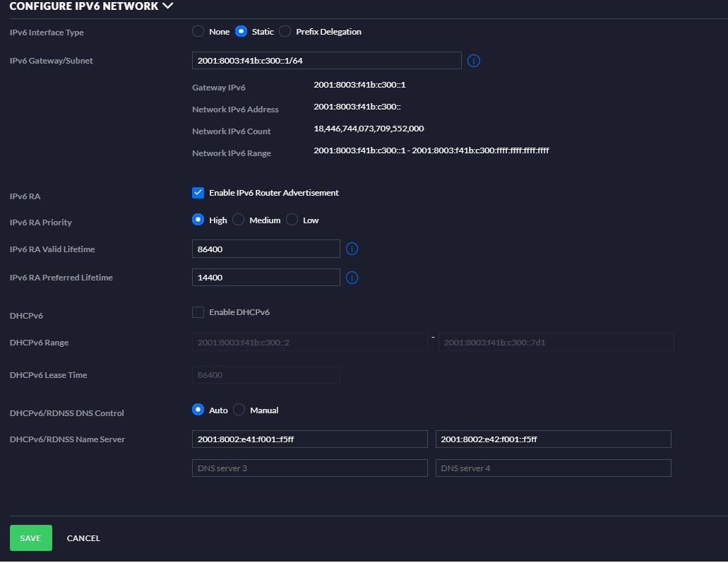The image size is (728, 563).
Task: Choose Prefix Delegation interface type
Action: pyautogui.click(x=285, y=32)
